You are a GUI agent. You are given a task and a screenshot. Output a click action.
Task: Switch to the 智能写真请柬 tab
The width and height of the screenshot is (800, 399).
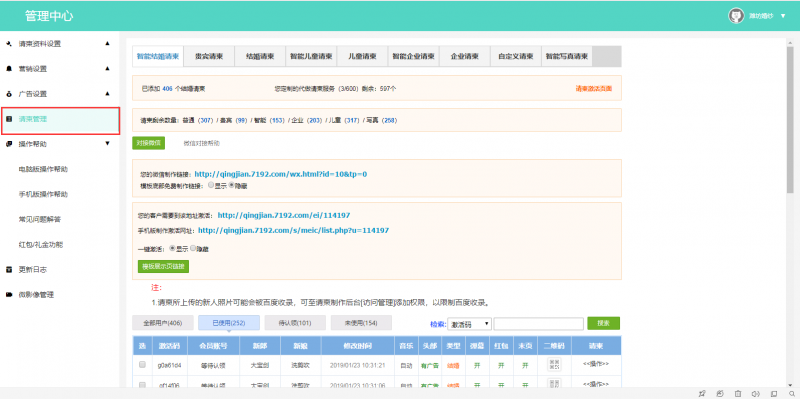click(567, 57)
